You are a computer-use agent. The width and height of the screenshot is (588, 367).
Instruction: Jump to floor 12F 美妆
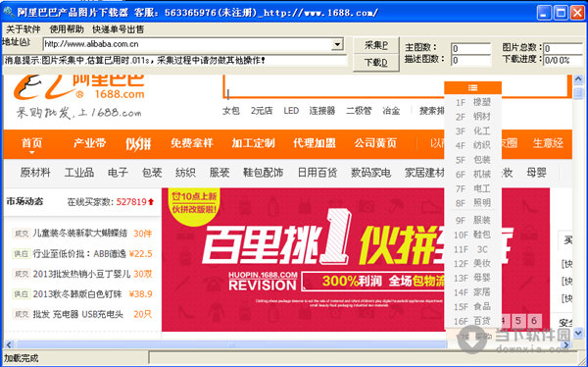point(472,264)
